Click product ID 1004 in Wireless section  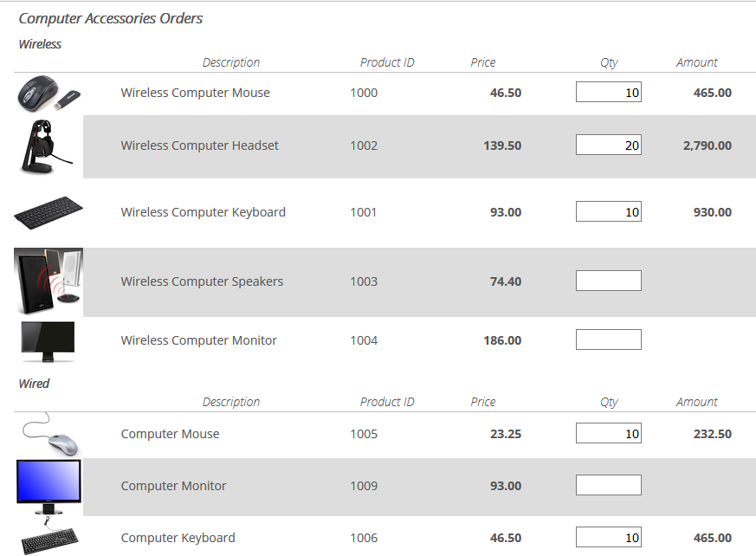click(364, 340)
